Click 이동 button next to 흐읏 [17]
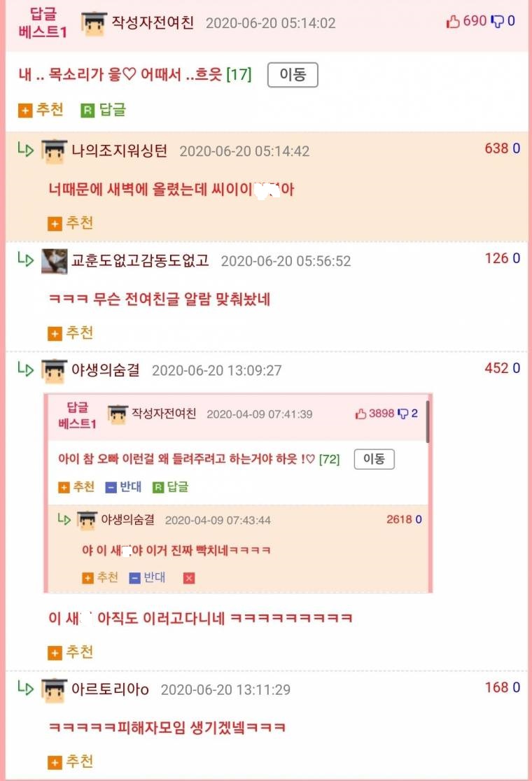The height and width of the screenshot is (781, 532). click(293, 75)
